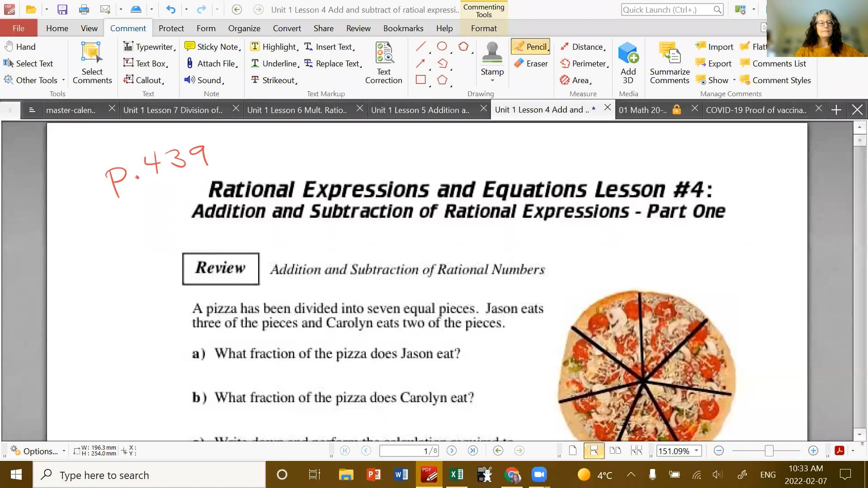
Task: Open the zoom percentage dropdown
Action: tap(696, 450)
